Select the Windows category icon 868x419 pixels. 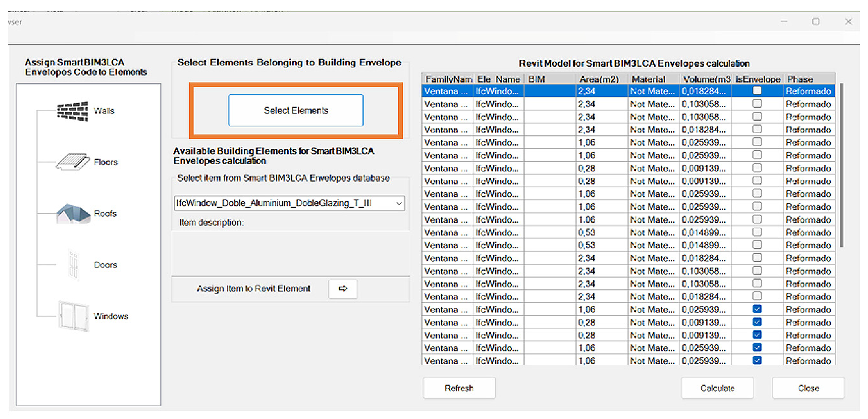(x=74, y=316)
